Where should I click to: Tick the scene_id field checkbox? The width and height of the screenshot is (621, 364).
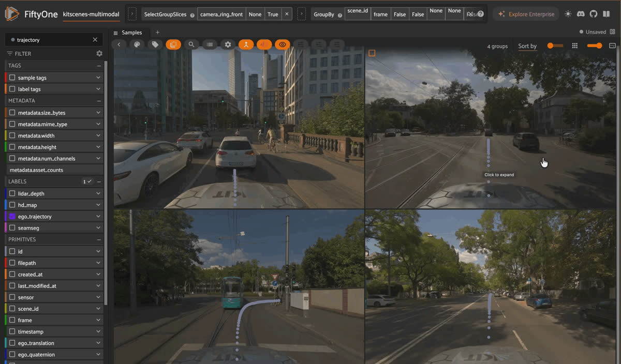click(12, 309)
